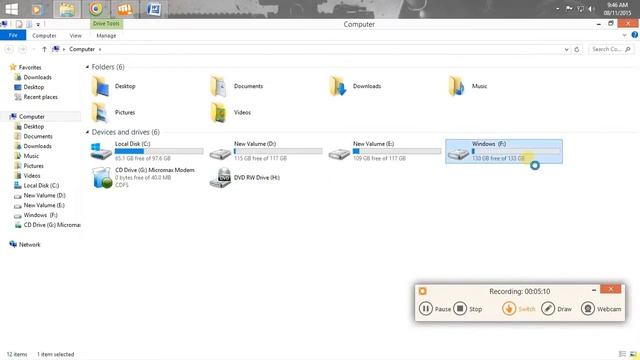Open the Pictures folder icon
Screen dimensions: 640x360
click(x=100, y=112)
